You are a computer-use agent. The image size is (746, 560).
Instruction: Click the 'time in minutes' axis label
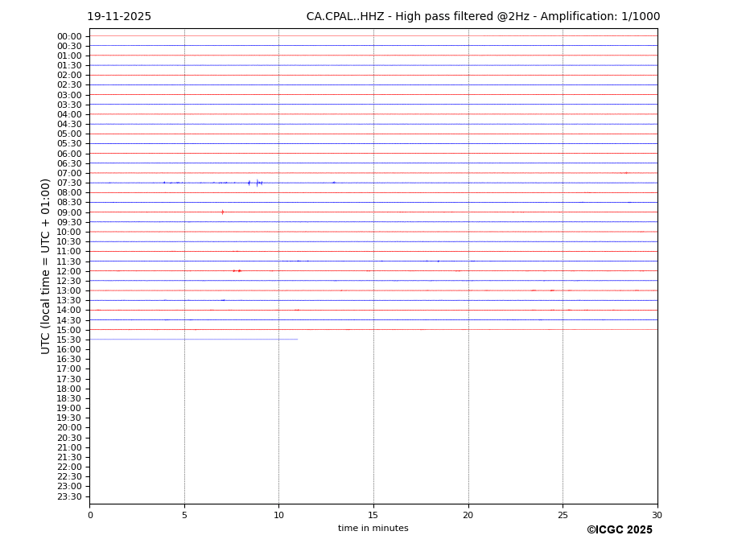(x=373, y=529)
